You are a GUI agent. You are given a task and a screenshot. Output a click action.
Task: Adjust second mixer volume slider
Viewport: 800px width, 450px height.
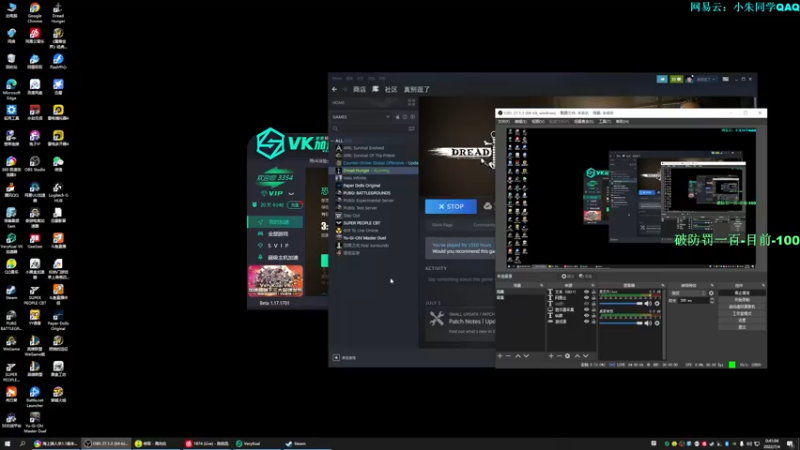click(x=621, y=323)
